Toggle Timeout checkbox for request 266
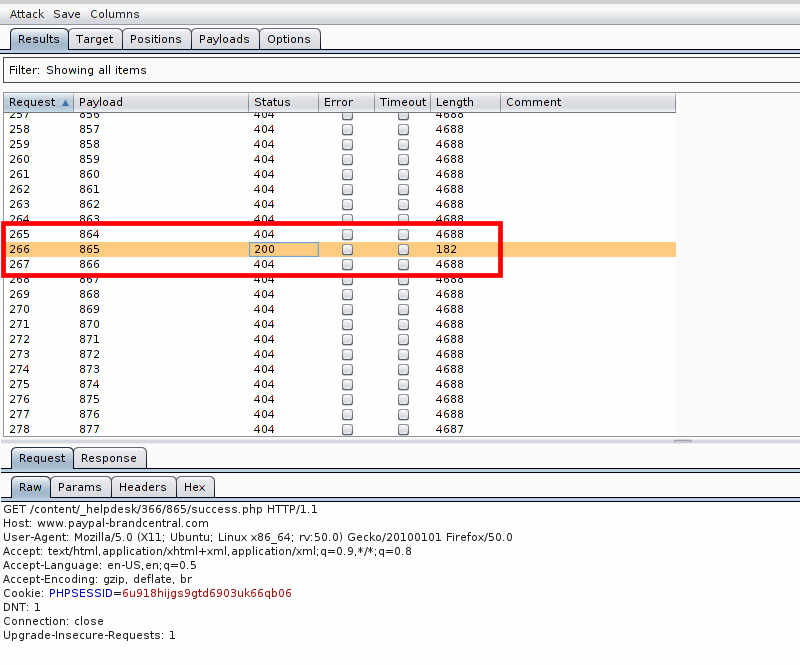Image resolution: width=800 pixels, height=665 pixels. point(404,249)
